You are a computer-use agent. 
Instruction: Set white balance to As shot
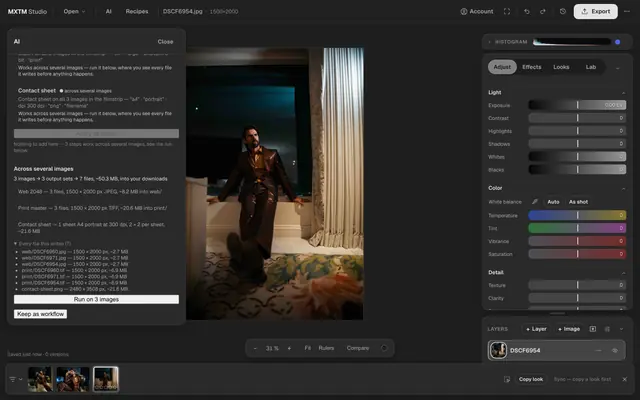click(x=578, y=202)
